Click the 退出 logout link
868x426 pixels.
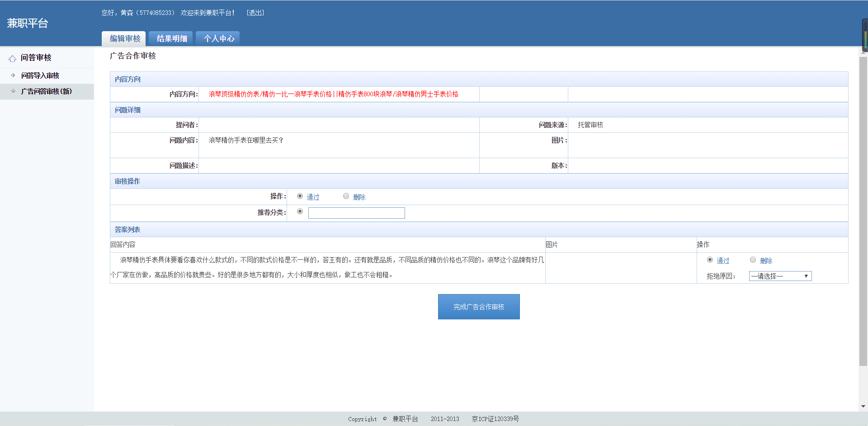(x=255, y=13)
